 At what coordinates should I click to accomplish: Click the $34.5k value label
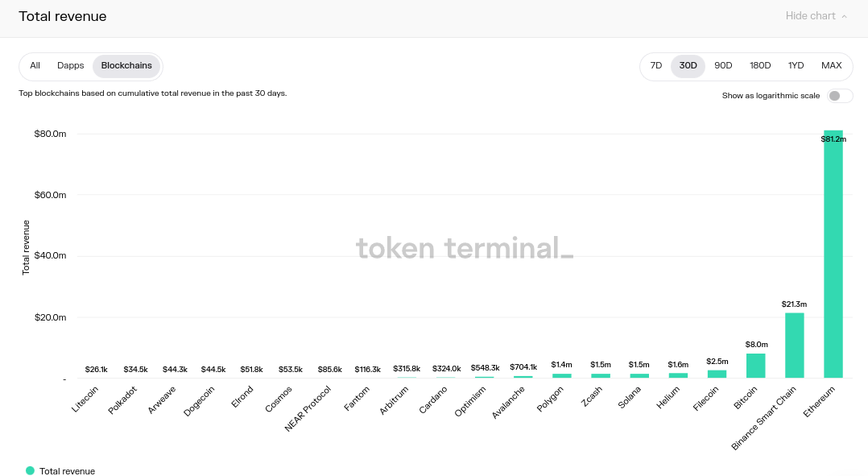click(x=135, y=369)
